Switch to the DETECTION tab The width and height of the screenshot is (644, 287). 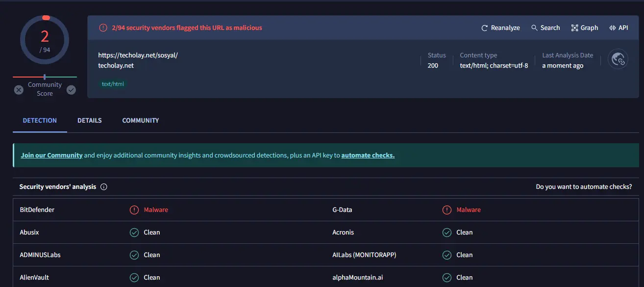(40, 120)
